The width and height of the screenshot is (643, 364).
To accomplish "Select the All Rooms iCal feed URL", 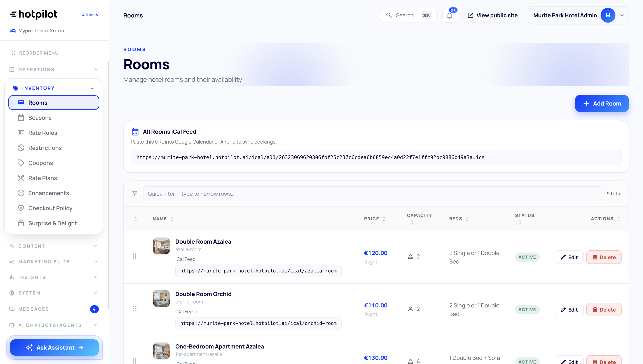I will (x=376, y=157).
